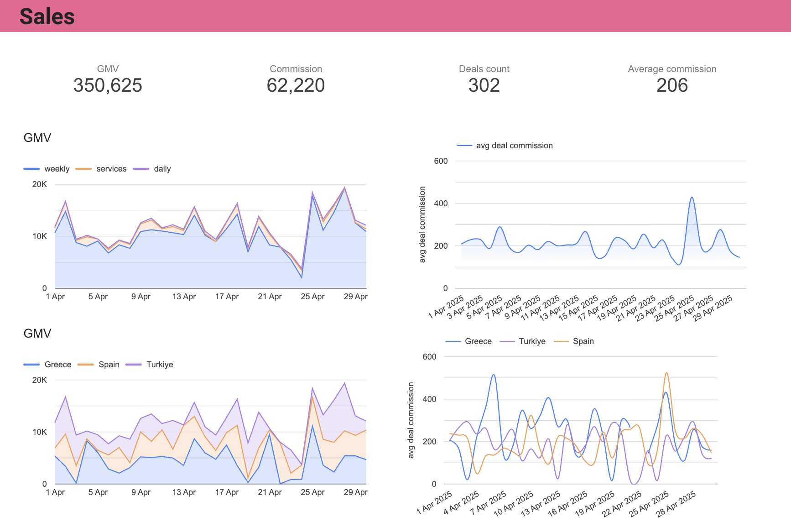Click the 3 Apr 2025 axis label
The image size is (791, 532).
click(465, 307)
